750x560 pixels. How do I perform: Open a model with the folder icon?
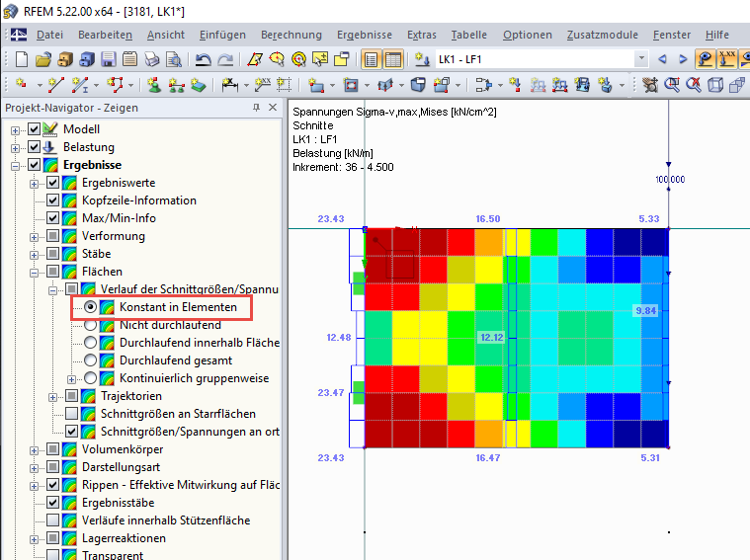coord(43,59)
